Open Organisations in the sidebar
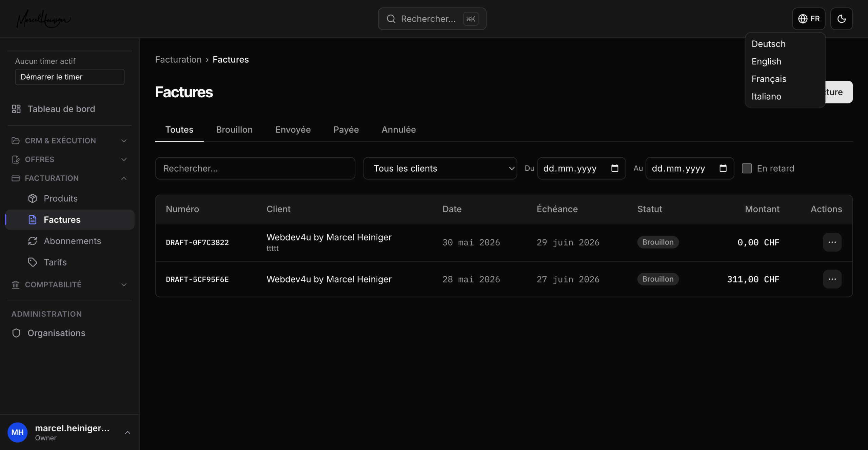The width and height of the screenshot is (868, 450). (70, 333)
